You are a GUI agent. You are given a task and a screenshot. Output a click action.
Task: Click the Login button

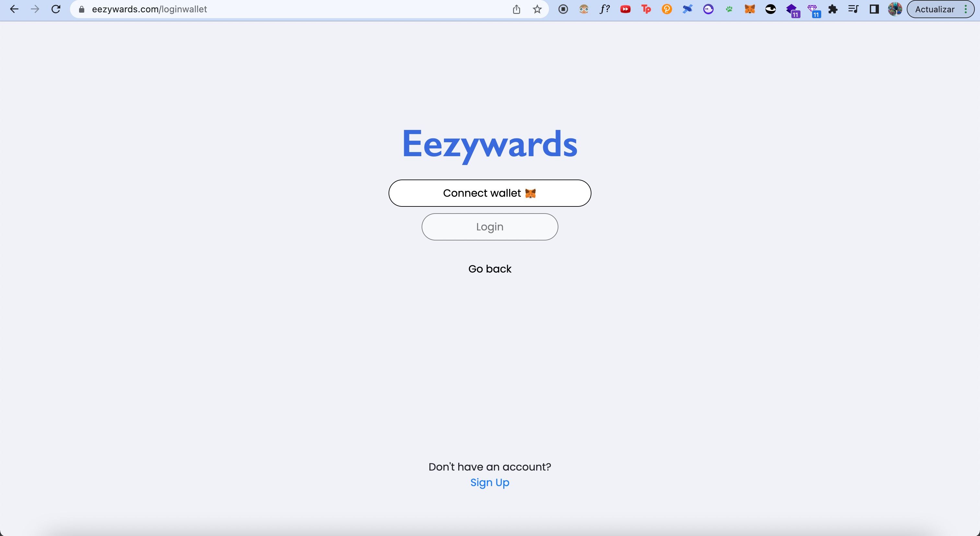pyautogui.click(x=490, y=227)
